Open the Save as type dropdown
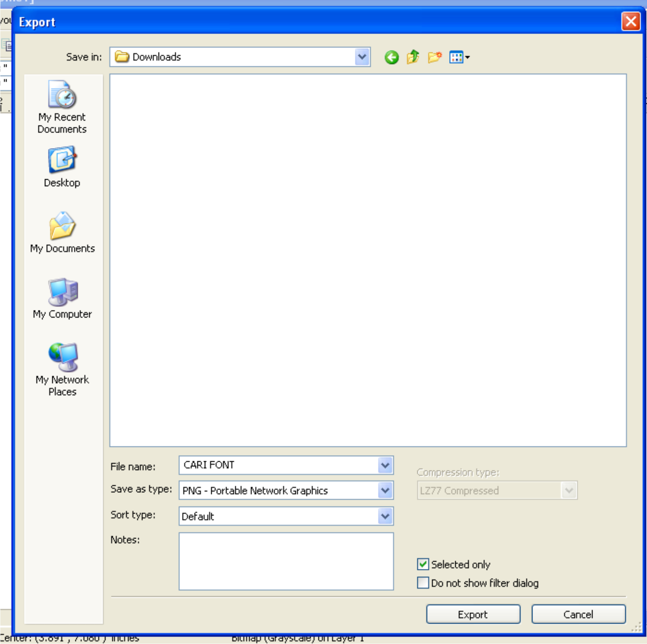The height and width of the screenshot is (644, 647). 384,491
